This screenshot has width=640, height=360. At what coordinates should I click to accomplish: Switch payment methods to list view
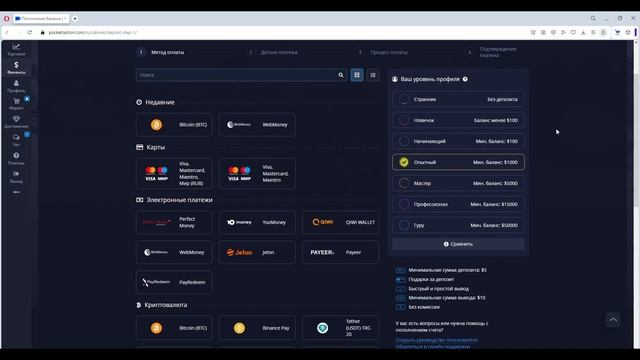[373, 75]
